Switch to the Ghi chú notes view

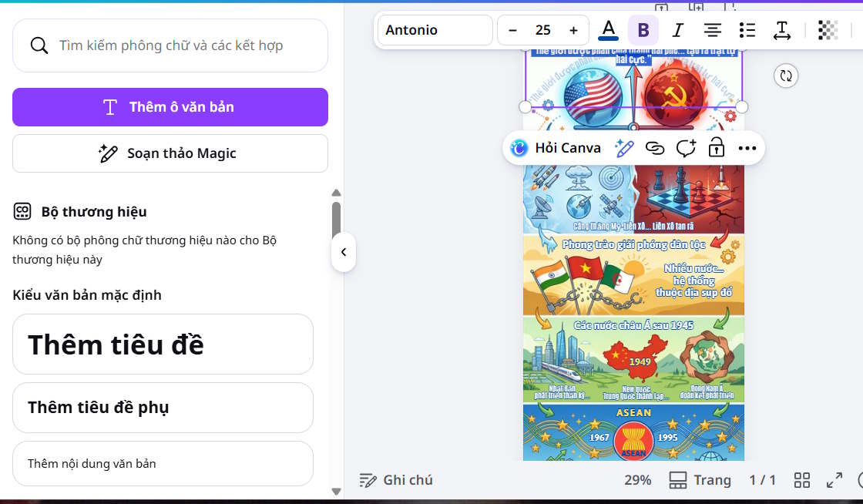[396, 479]
